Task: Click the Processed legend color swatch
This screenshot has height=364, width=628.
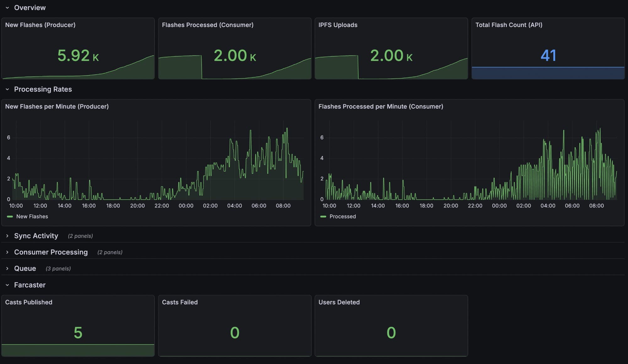Action: (323, 217)
